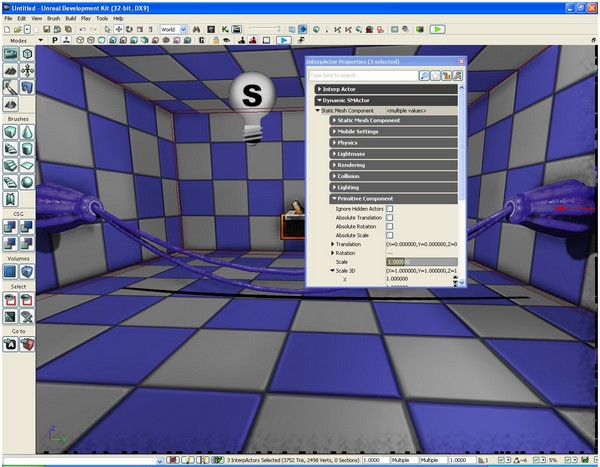Click the CSG Add icon
Viewport: 600px width, 467px height.
[x=10, y=227]
